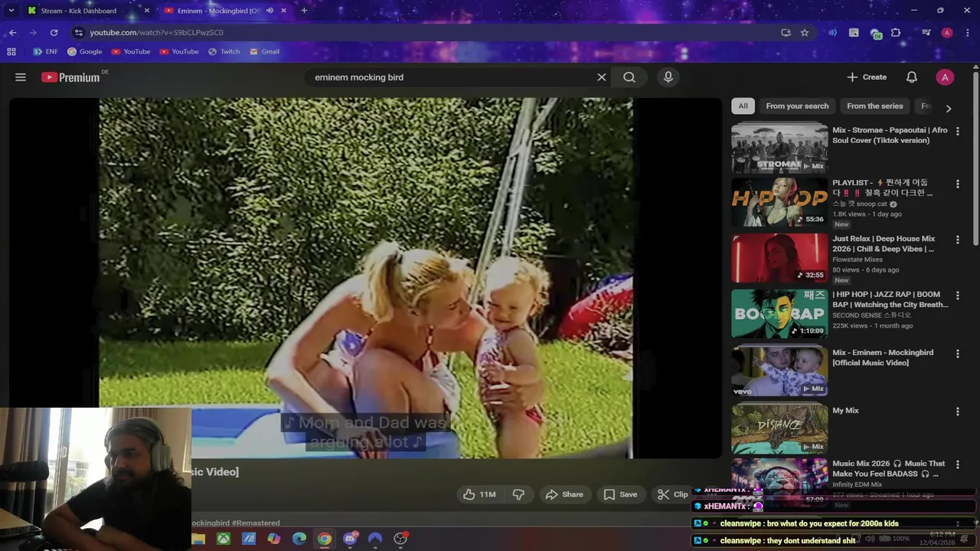Open Eminem Mockingbird mix vevo thumbnail
Screen dimensions: 980x551
779,371
